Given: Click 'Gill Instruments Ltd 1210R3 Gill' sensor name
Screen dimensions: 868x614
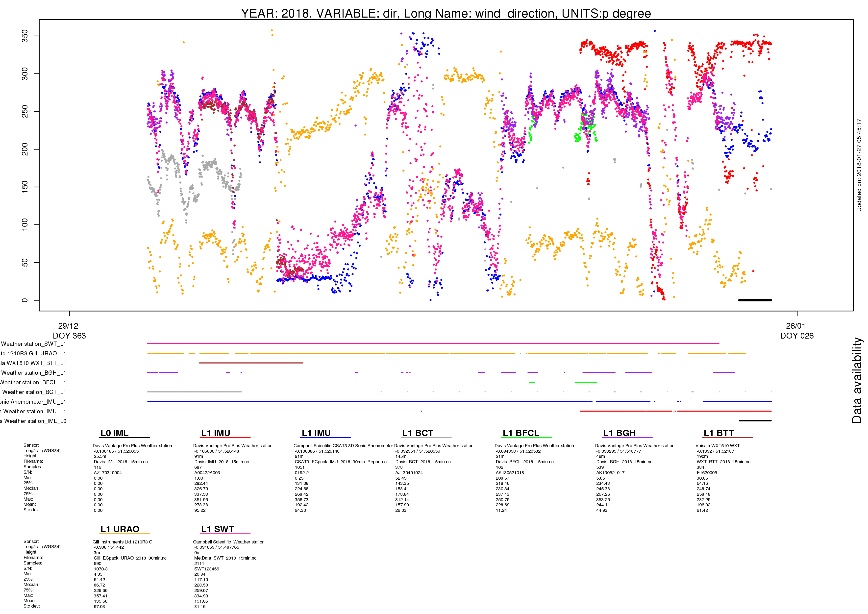Looking at the screenshot, I should pyautogui.click(x=124, y=542).
